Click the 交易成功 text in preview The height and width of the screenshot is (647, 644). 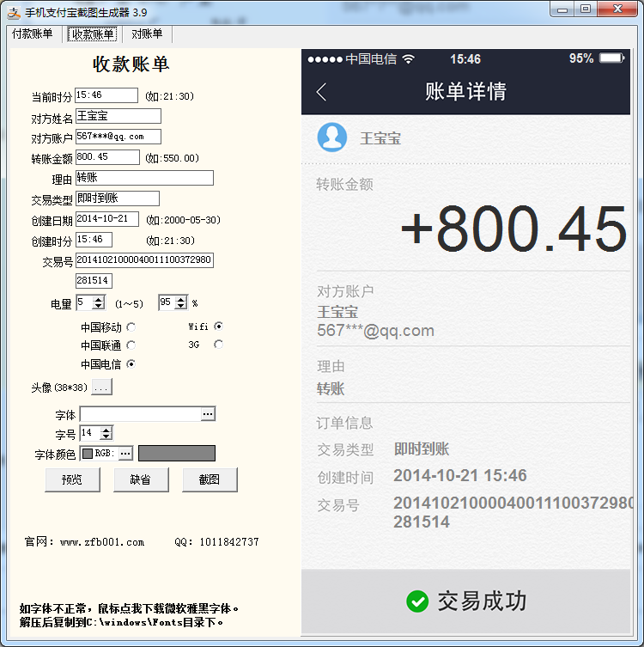(x=482, y=601)
